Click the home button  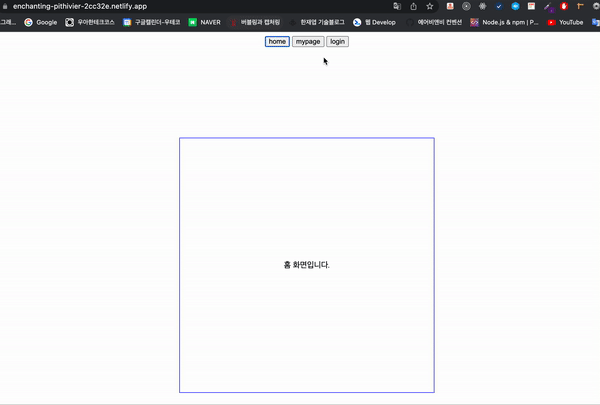(277, 41)
